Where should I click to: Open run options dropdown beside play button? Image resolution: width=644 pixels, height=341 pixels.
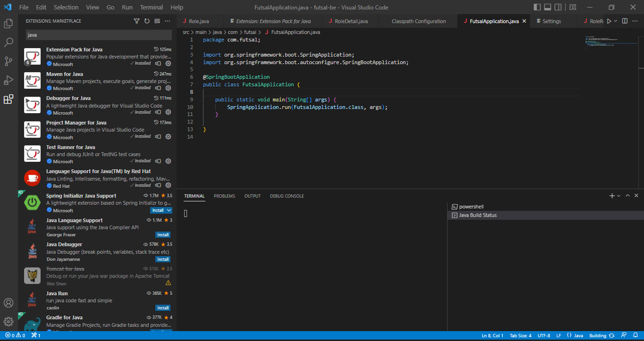(x=616, y=21)
